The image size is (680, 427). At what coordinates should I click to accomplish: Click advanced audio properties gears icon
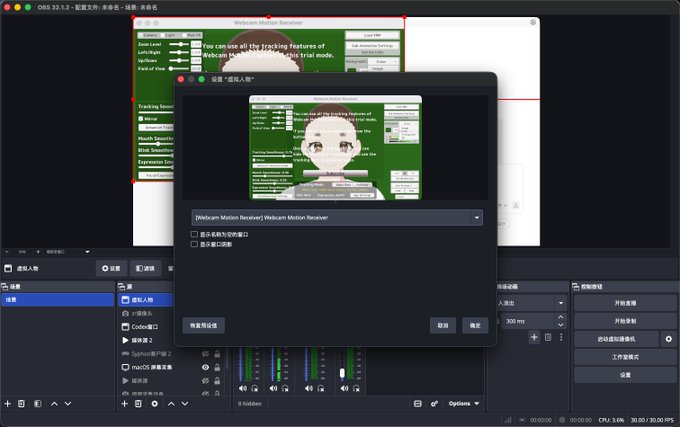(434, 404)
